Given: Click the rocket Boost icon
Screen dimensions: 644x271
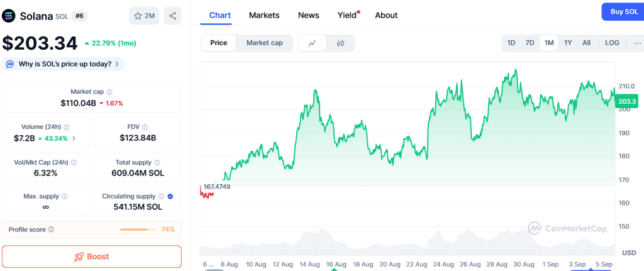Looking at the screenshot, I should [79, 257].
